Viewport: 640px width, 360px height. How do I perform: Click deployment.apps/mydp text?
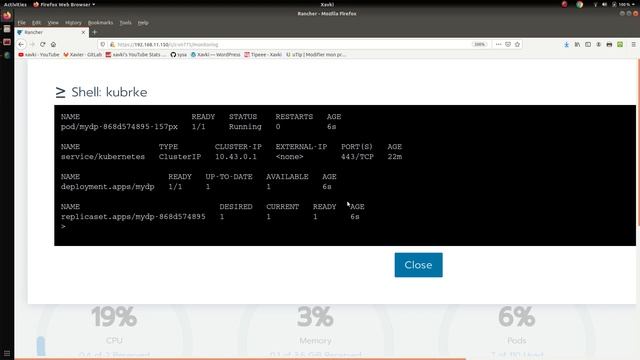pos(108,187)
